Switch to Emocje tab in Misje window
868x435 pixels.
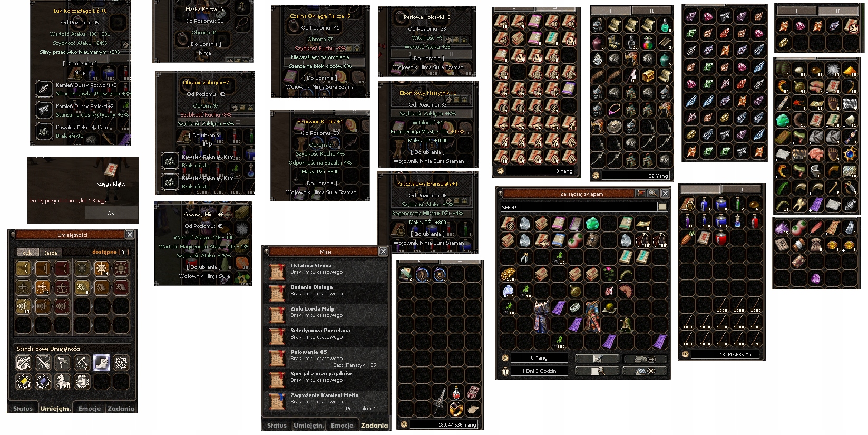tap(342, 426)
